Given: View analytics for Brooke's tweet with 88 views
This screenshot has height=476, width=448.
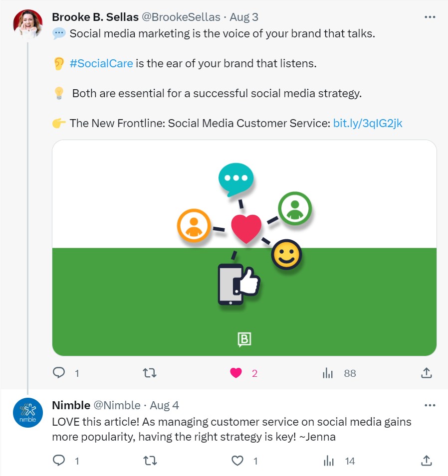Looking at the screenshot, I should [328, 373].
